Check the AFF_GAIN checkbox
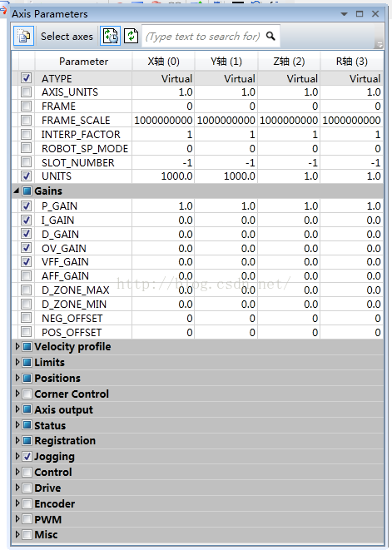 tap(26, 275)
